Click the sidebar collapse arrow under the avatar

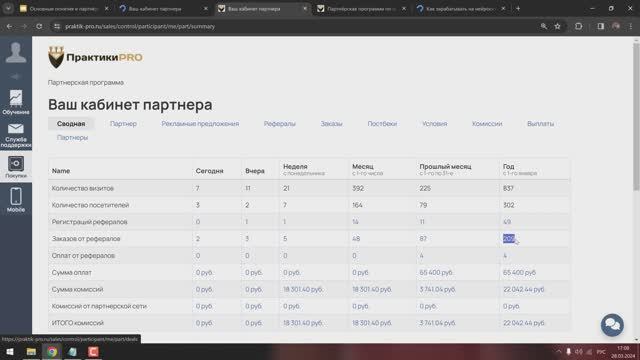point(16,76)
